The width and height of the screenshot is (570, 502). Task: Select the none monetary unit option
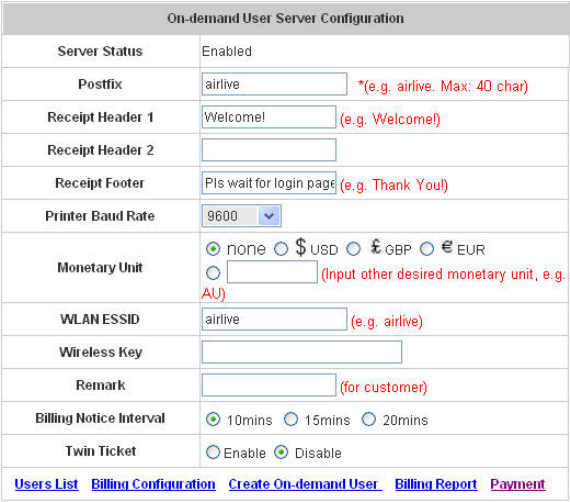pos(213,249)
